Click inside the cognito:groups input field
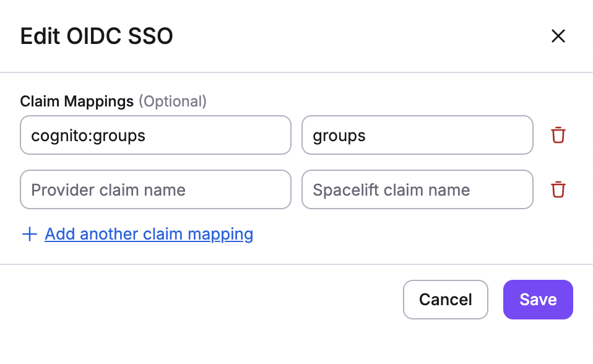Viewport: 593px width, 364px height. click(155, 135)
